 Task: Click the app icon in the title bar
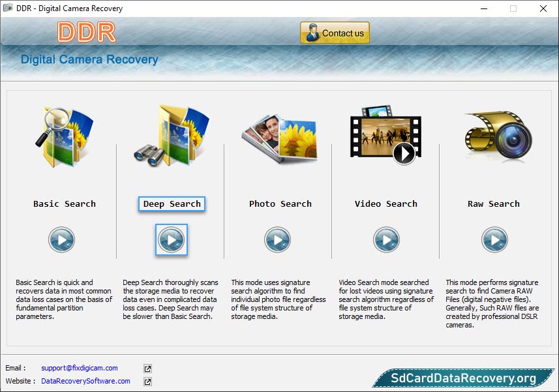click(9, 8)
